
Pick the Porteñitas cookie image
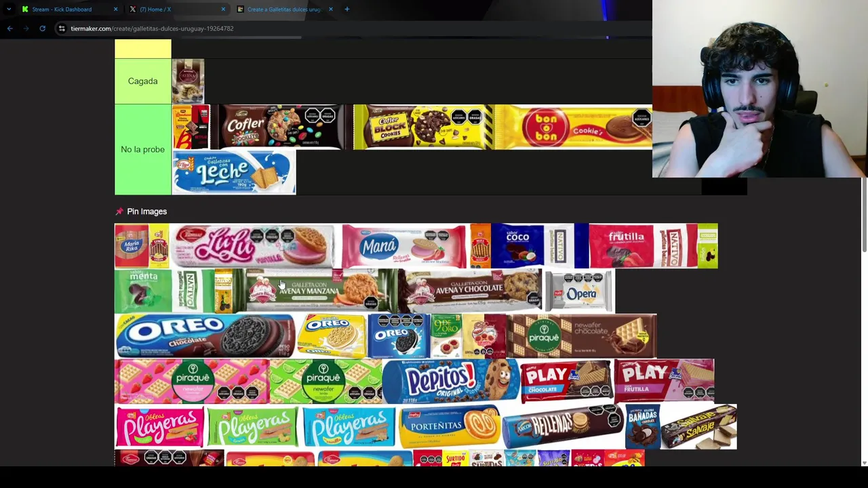[450, 427]
